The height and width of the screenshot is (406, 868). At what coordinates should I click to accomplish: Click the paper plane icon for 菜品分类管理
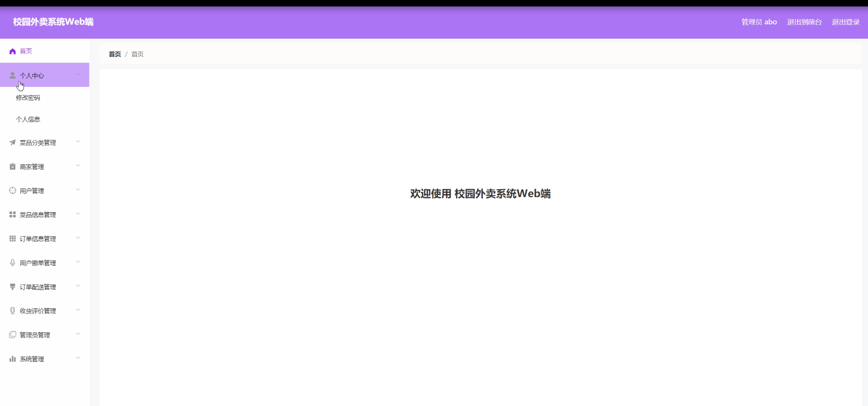12,143
